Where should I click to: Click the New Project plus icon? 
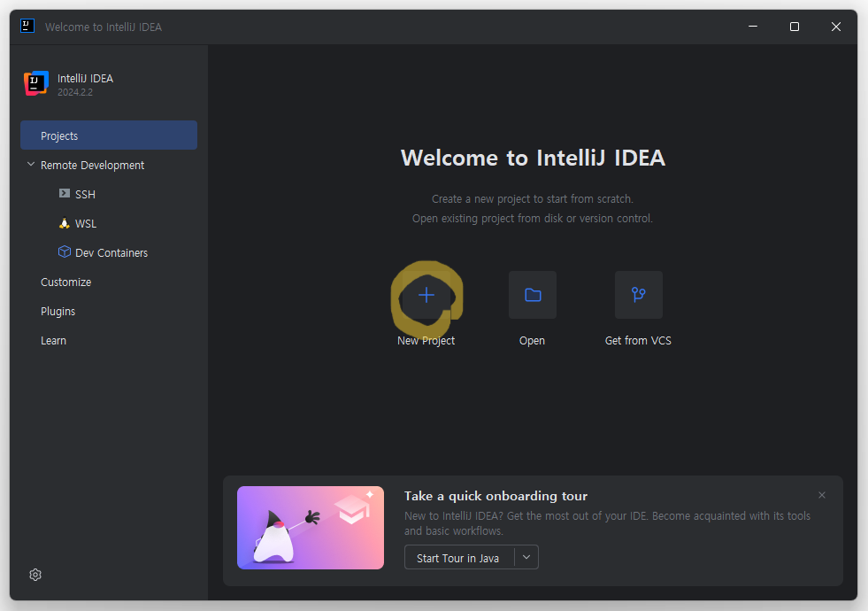(x=426, y=295)
